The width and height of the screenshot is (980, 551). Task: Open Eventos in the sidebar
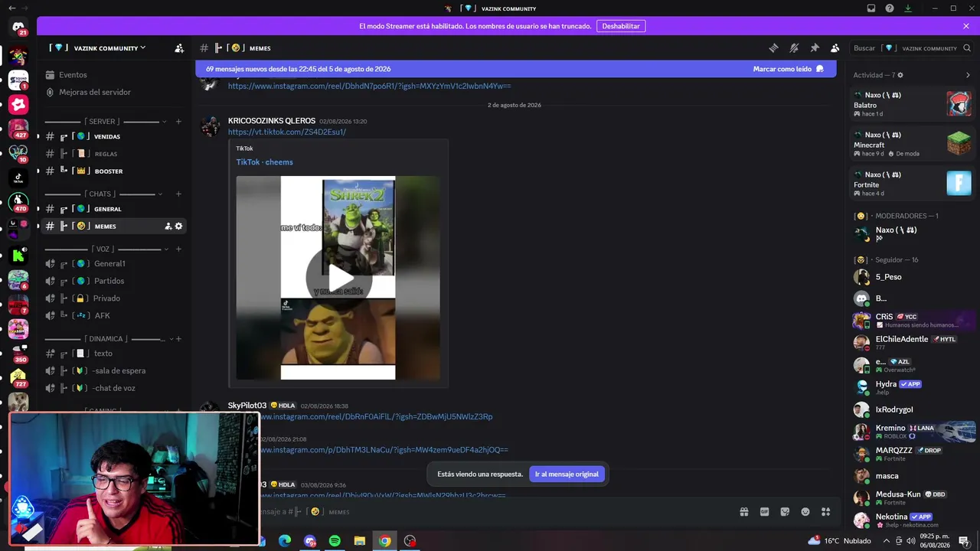pyautogui.click(x=114, y=75)
